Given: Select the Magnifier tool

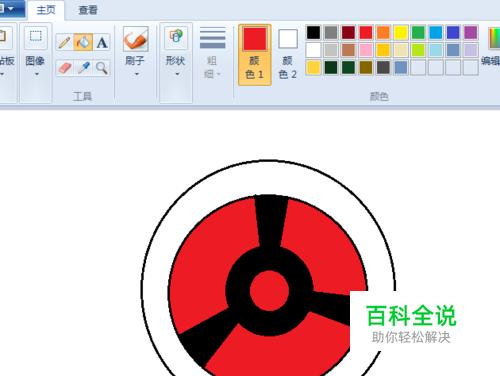Looking at the screenshot, I should (x=102, y=68).
